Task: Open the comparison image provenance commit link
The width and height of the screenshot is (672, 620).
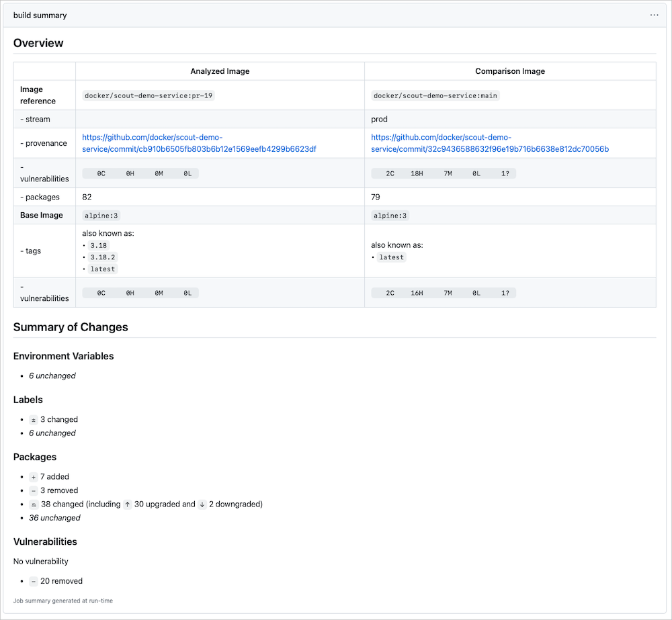Action: point(490,143)
